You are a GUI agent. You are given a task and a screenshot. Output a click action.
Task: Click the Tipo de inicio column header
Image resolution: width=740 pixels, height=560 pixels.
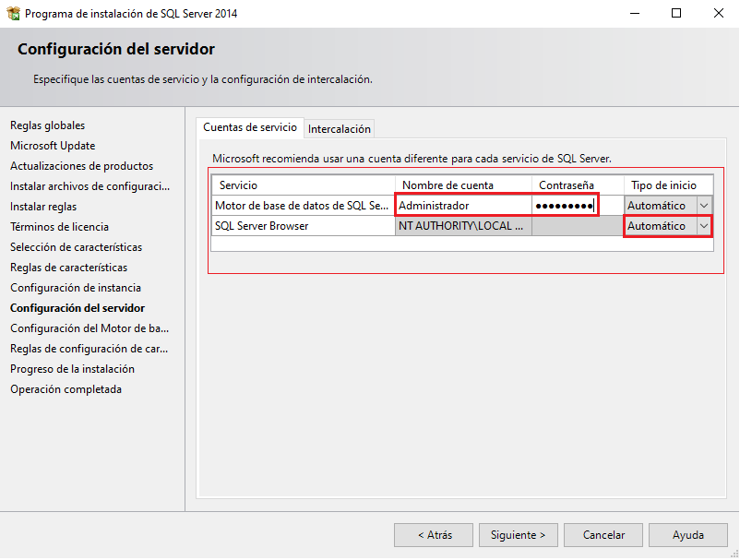click(668, 185)
